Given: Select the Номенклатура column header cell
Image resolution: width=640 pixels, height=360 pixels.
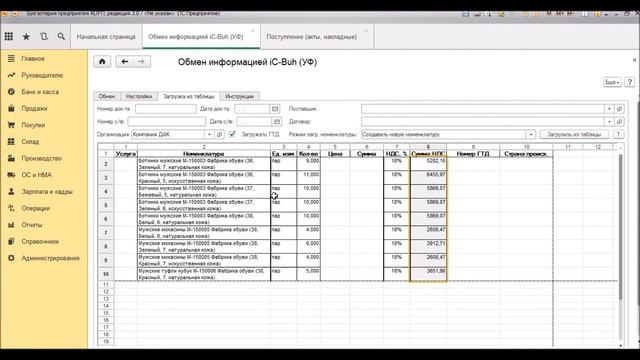Looking at the screenshot, I should point(204,154).
